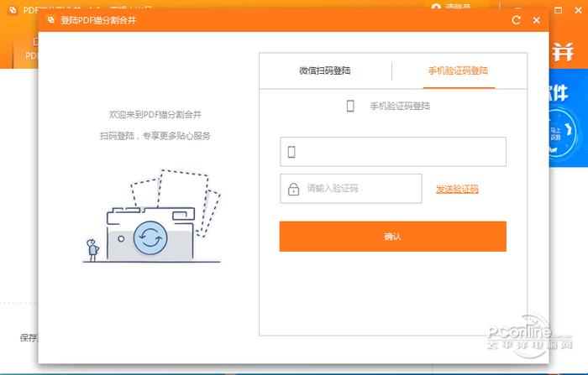
Task: Focus the 请输入验证码 verification code field
Action: pyautogui.click(x=350, y=189)
